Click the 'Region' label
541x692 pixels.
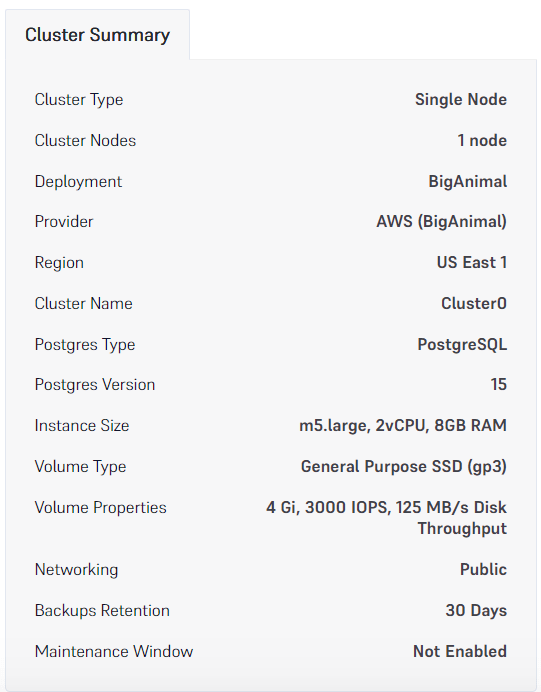pos(59,263)
